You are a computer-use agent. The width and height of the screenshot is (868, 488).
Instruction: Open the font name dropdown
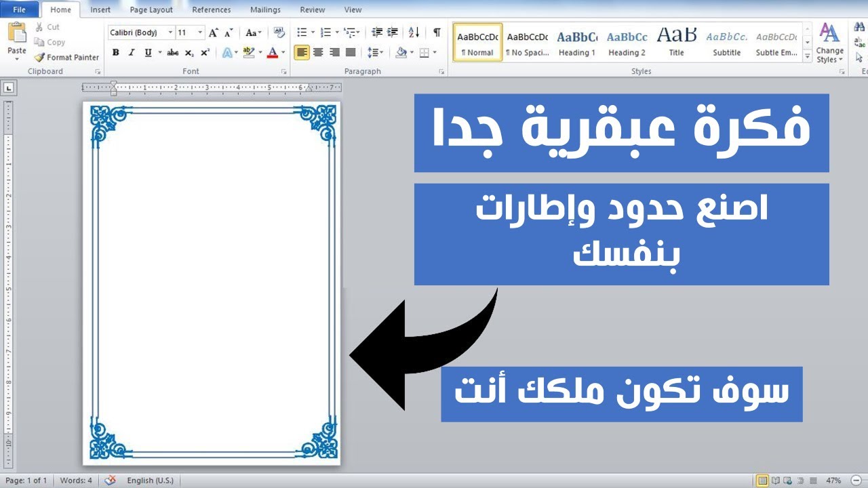(x=170, y=33)
